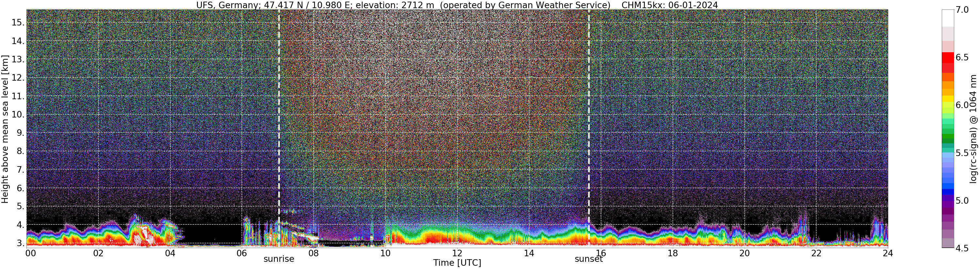This screenshot has width=980, height=269.
Task: Click the 'CHM15kx: 06-01-2024' title text
Action: [x=669, y=5]
